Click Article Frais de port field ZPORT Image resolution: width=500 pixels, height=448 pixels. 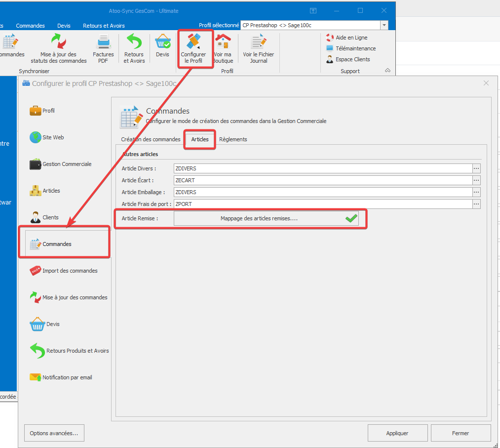point(323,204)
